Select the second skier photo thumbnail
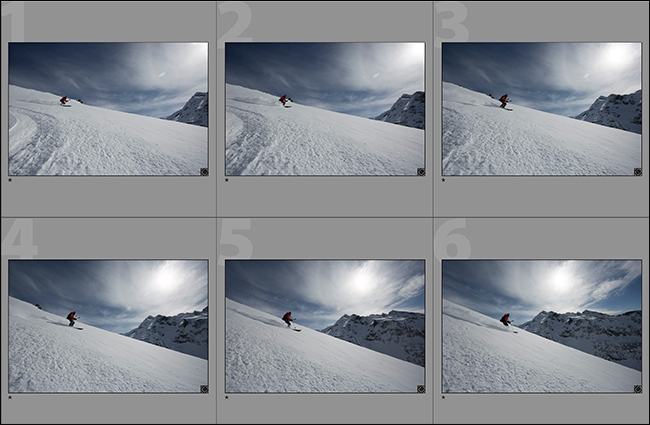Image resolution: width=650 pixels, height=425 pixels. click(325, 109)
